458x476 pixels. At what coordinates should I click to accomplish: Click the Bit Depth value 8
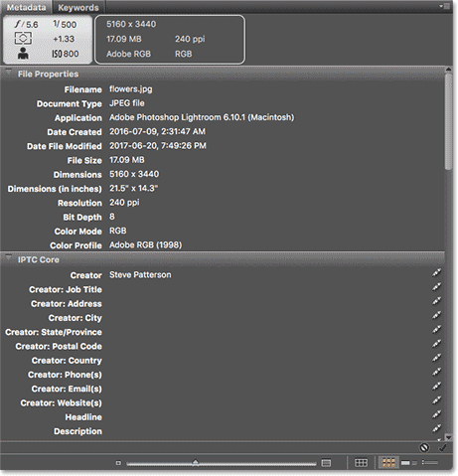point(112,217)
